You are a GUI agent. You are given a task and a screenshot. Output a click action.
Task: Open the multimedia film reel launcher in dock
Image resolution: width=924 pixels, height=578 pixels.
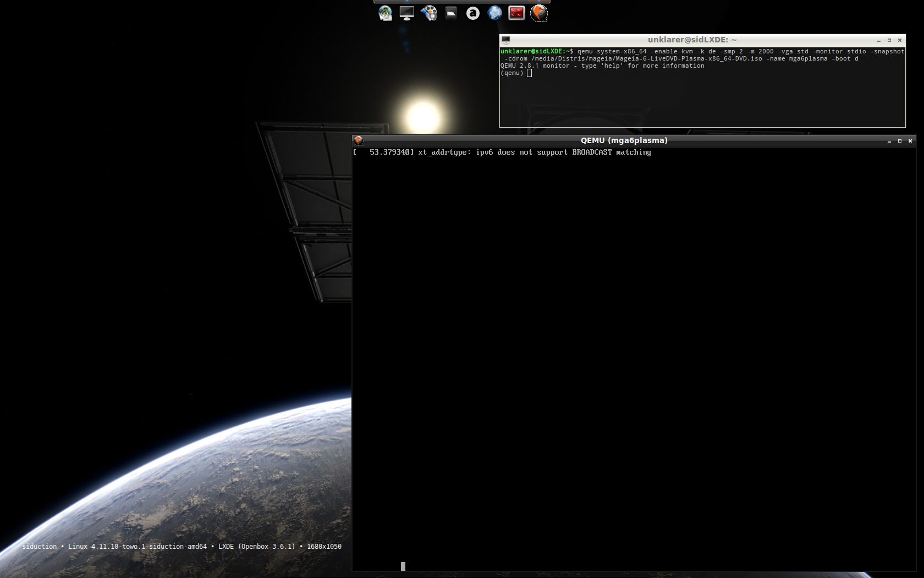[429, 13]
